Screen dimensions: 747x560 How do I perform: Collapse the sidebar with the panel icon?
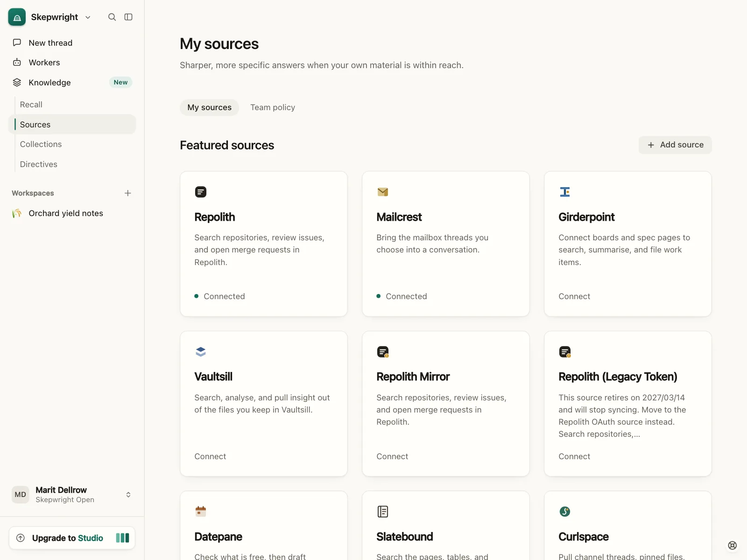(x=128, y=17)
